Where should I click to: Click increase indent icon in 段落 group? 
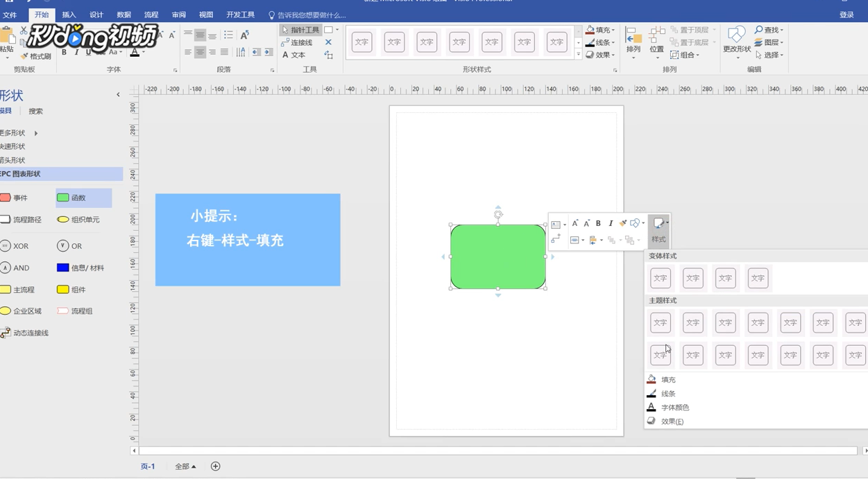click(269, 52)
